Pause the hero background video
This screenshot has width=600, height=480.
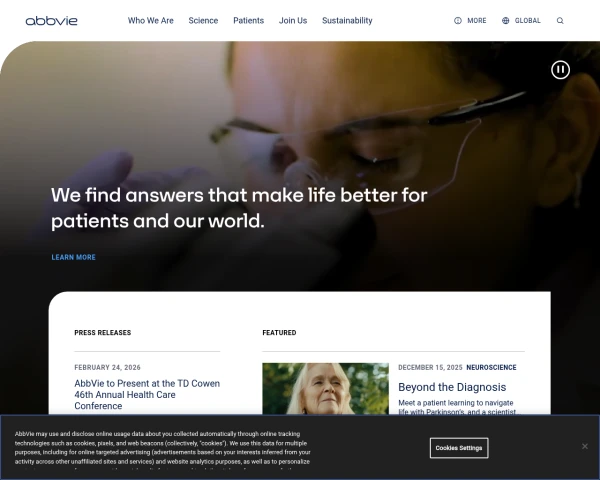(560, 70)
